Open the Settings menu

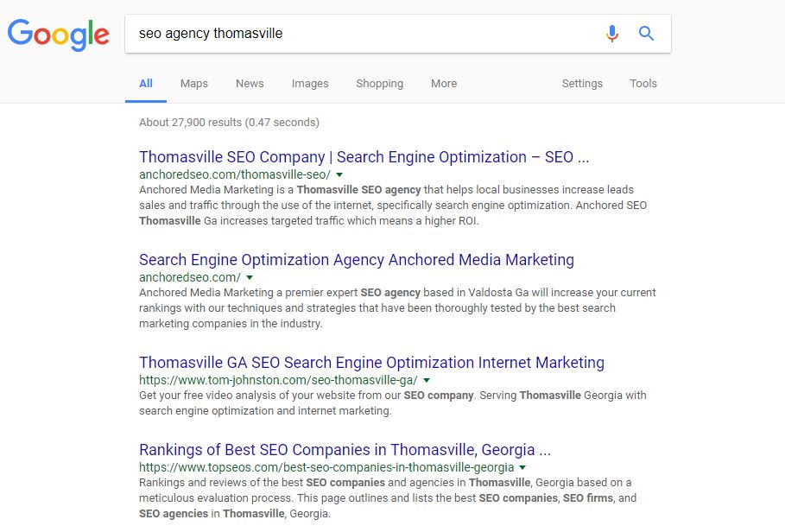click(582, 84)
